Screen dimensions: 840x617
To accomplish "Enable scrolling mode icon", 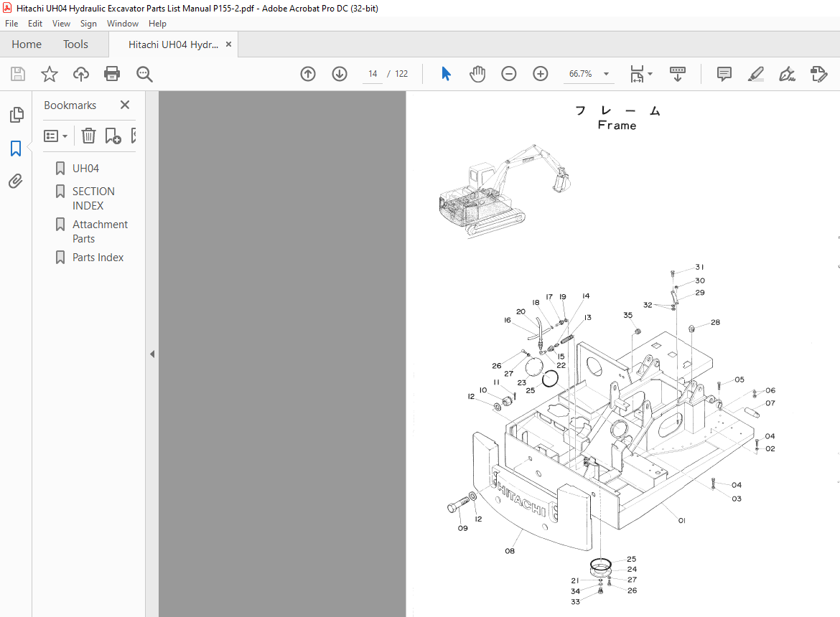I will pyautogui.click(x=678, y=74).
